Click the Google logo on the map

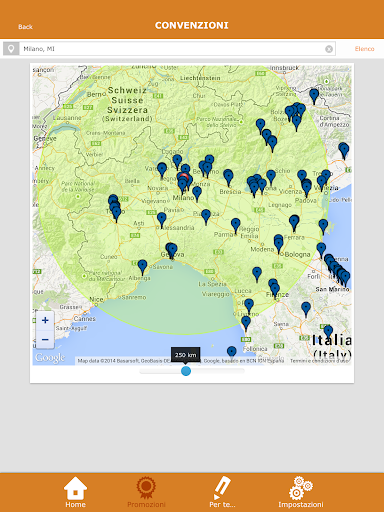coord(50,357)
